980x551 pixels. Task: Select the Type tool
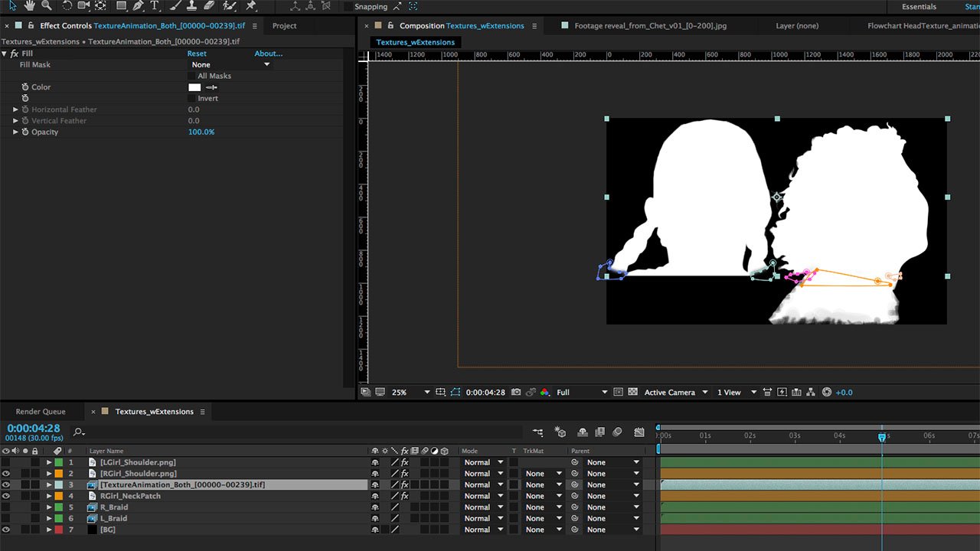[x=155, y=6]
